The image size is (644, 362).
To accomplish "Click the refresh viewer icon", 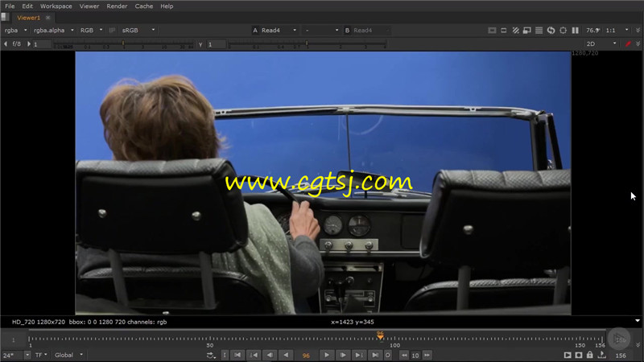I will [551, 31].
